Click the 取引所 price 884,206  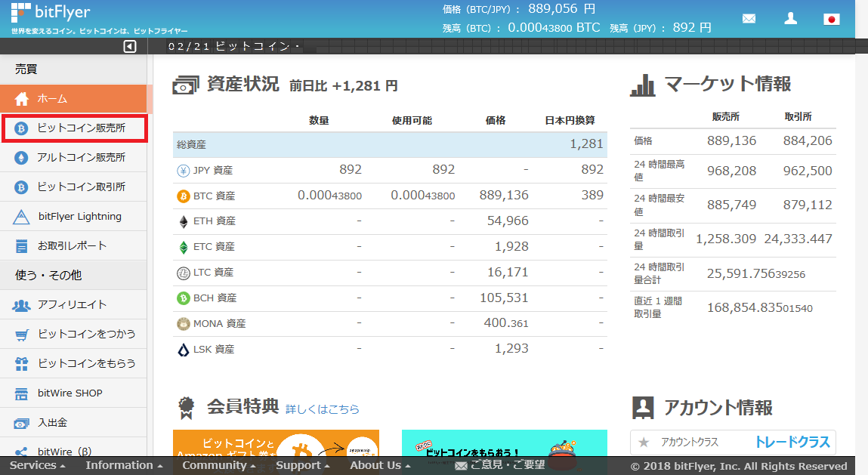click(807, 140)
